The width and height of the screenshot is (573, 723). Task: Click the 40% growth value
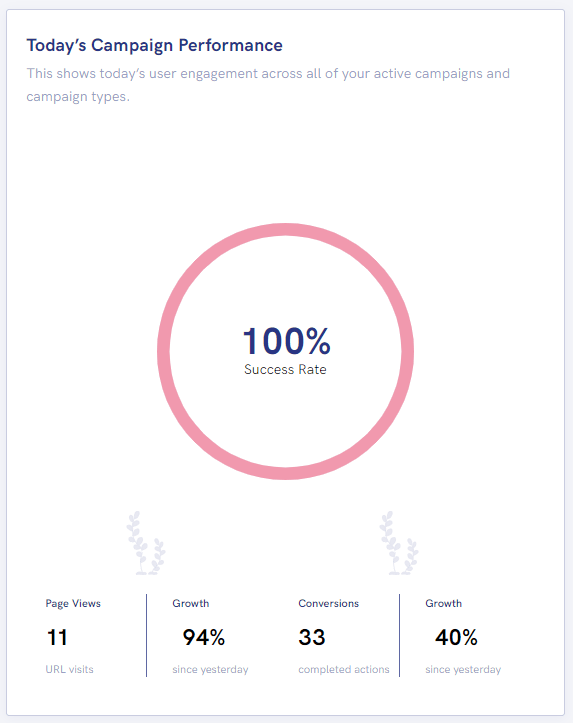[x=456, y=637]
